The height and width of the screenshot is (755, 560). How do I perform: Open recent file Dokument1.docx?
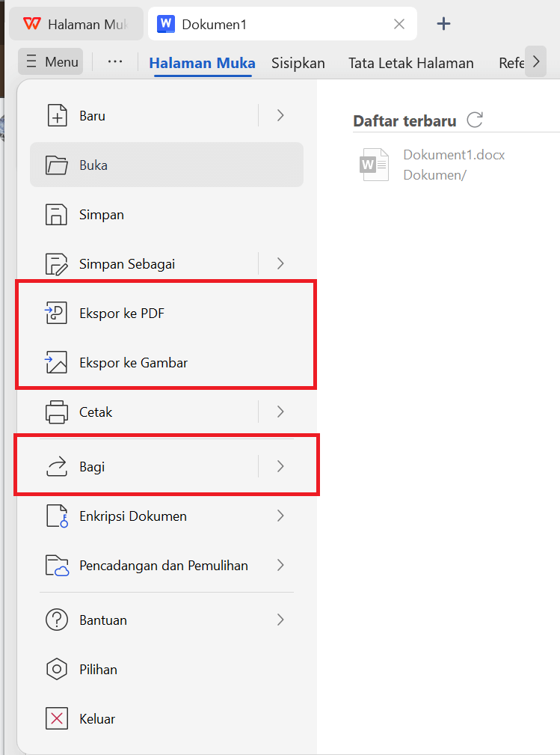pos(454,155)
